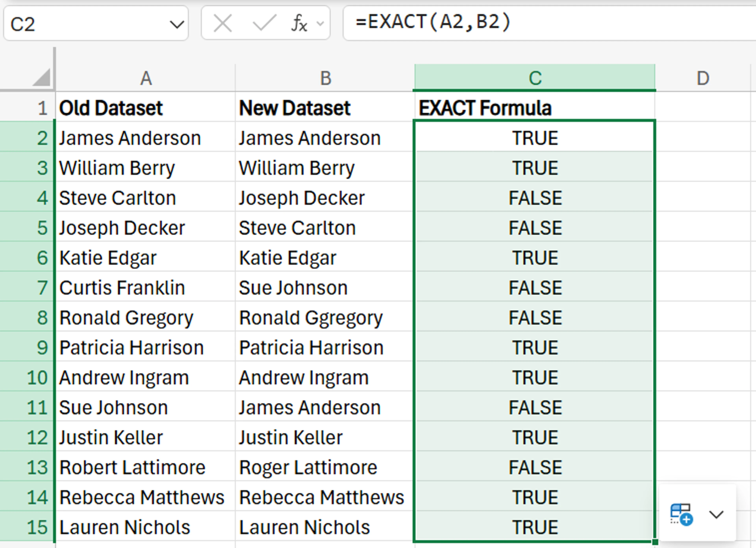756x548 pixels.
Task: Expand the Quick Analysis dropdown chevron
Action: pos(716,515)
